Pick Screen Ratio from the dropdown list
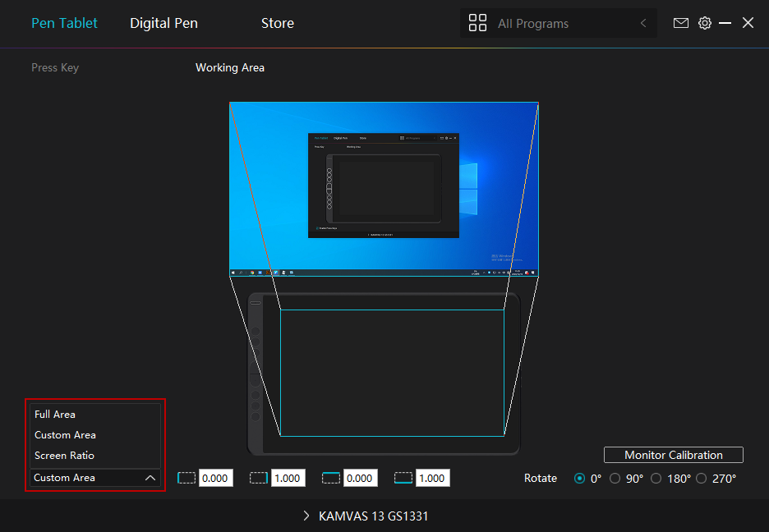The width and height of the screenshot is (769, 532). (x=64, y=456)
